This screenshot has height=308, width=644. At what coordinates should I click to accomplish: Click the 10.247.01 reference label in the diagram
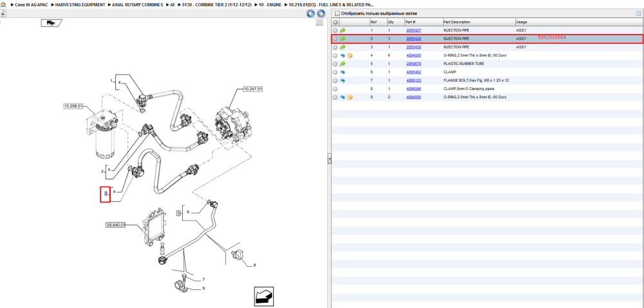pos(253,89)
